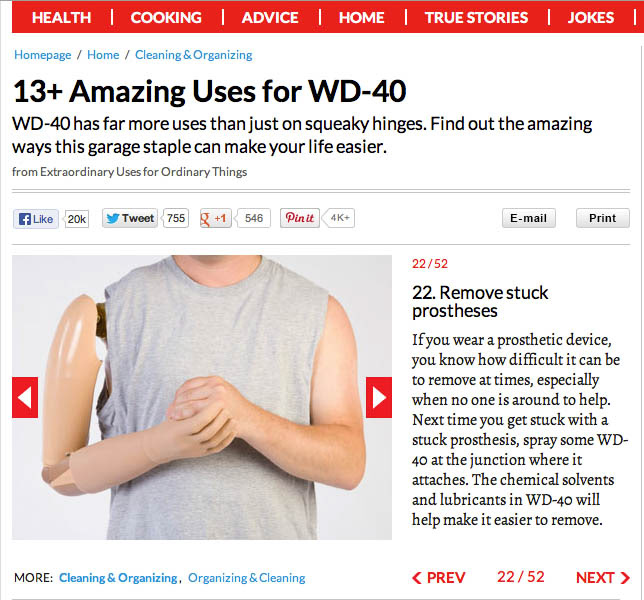This screenshot has height=600, width=644.
Task: Open the Cleaning & Organizing breadcrumb link
Action: click(x=193, y=55)
